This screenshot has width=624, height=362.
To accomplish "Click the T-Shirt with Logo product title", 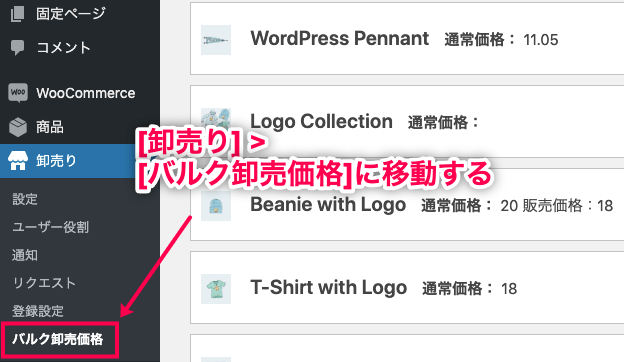I will 328,287.
